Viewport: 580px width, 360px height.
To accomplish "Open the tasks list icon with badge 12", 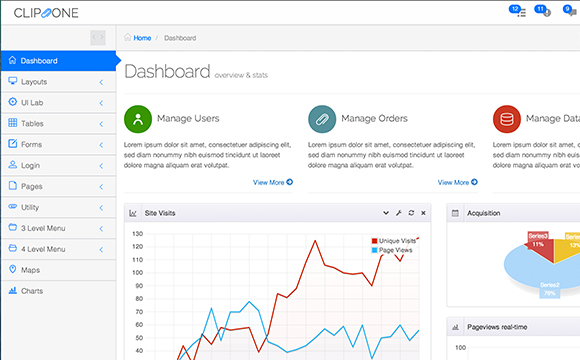I will [x=518, y=11].
